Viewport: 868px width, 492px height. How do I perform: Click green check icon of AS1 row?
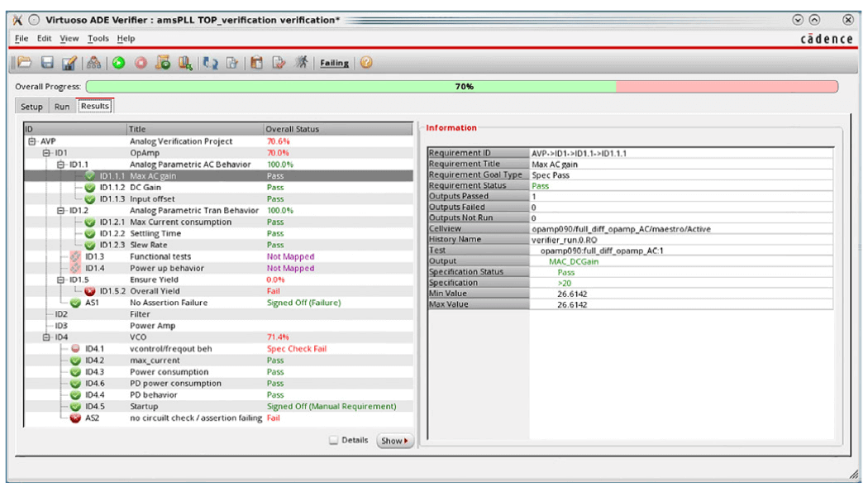[75, 303]
